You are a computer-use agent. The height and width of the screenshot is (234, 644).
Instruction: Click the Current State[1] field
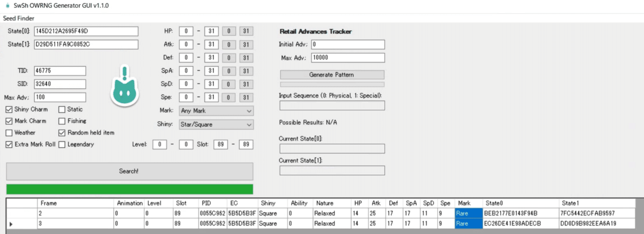pyautogui.click(x=332, y=170)
